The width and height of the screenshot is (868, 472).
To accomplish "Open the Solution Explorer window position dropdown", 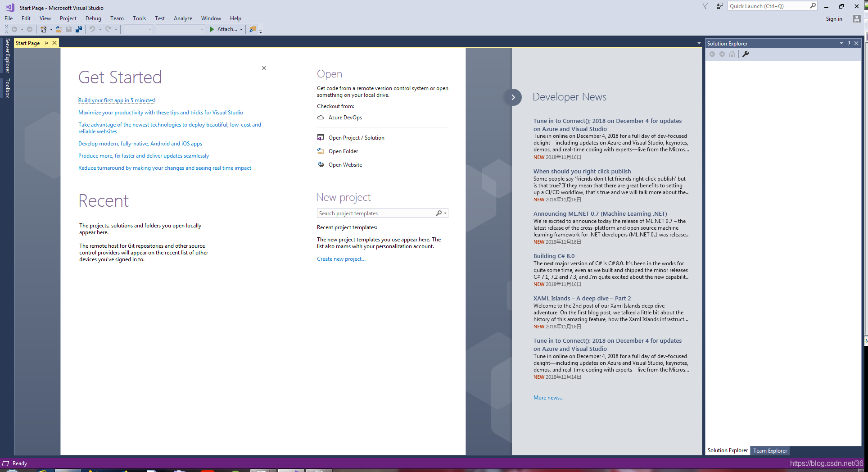I will tap(841, 43).
